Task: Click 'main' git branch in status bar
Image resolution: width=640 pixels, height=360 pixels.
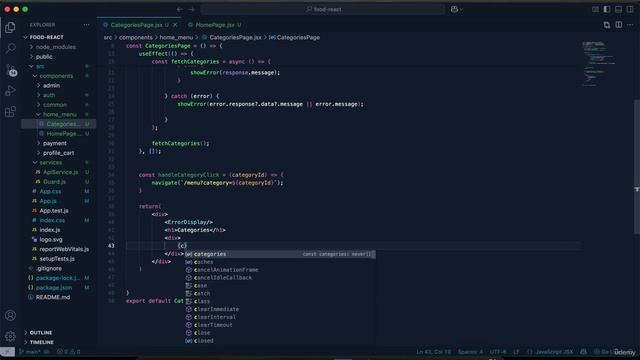Action: point(30,351)
